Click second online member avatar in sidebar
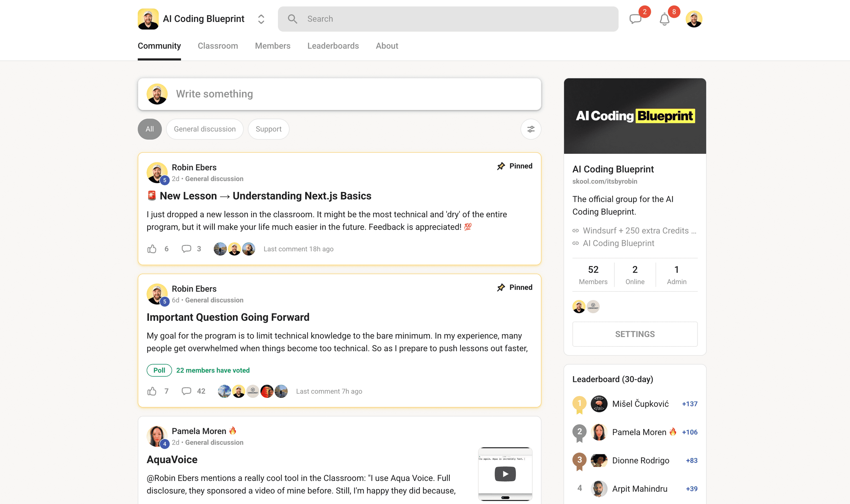The image size is (850, 504). coord(593,307)
